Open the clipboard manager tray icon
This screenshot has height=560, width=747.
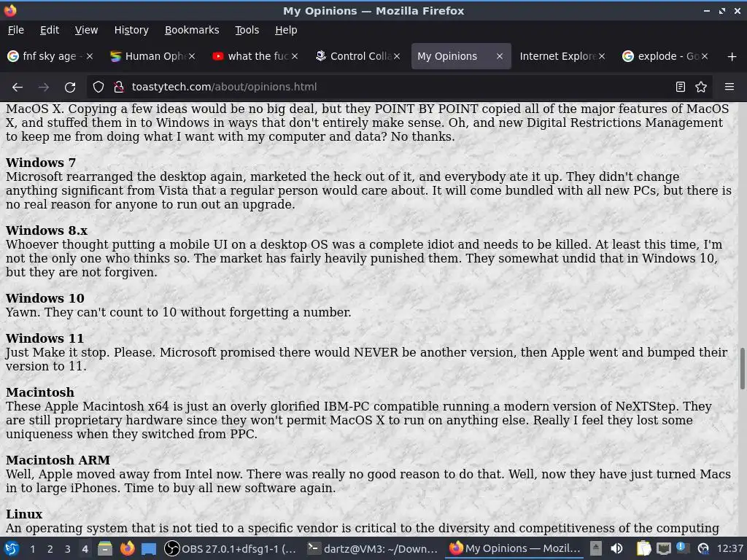click(643, 548)
